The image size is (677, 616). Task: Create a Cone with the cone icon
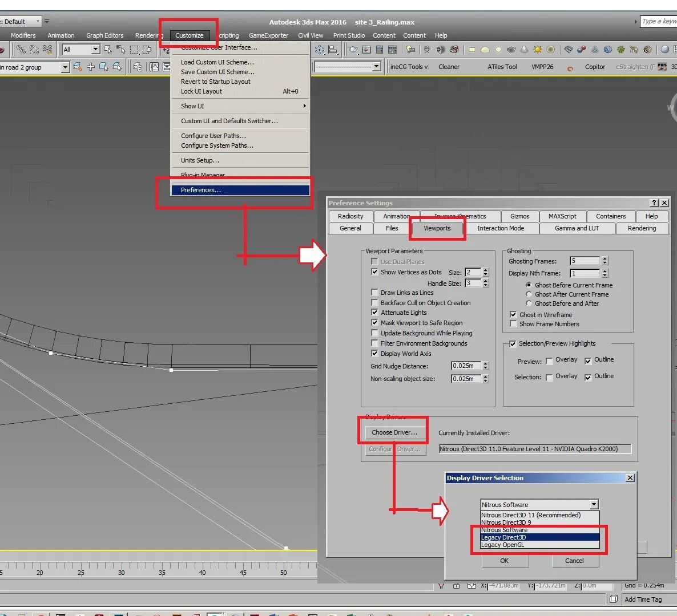tap(524, 50)
